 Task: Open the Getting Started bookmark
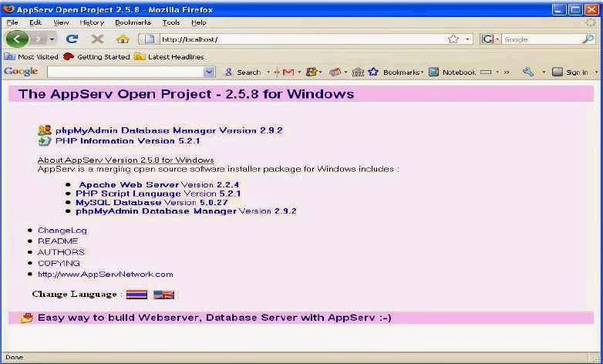pyautogui.click(x=96, y=57)
